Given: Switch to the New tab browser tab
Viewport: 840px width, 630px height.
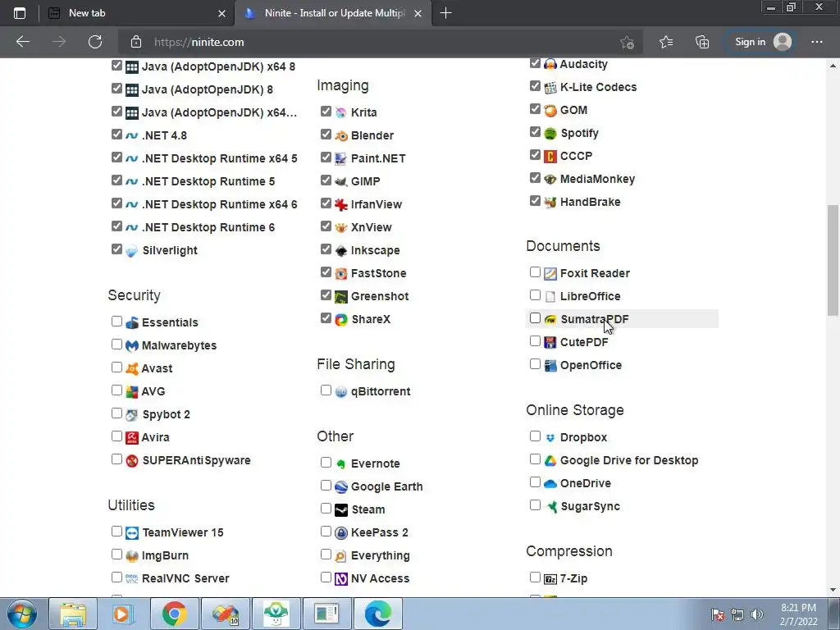Looking at the screenshot, I should coord(137,13).
